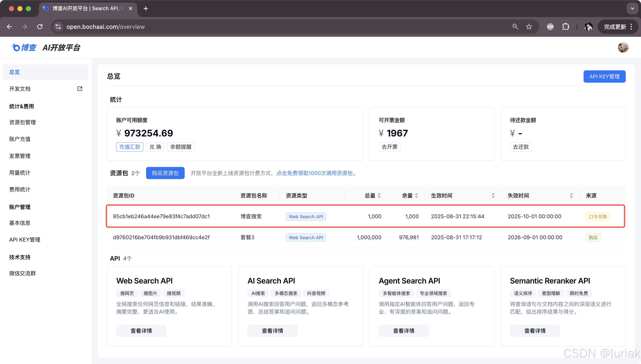Click the 搜网页 tag
The height and width of the screenshot is (364, 641).
tap(127, 293)
